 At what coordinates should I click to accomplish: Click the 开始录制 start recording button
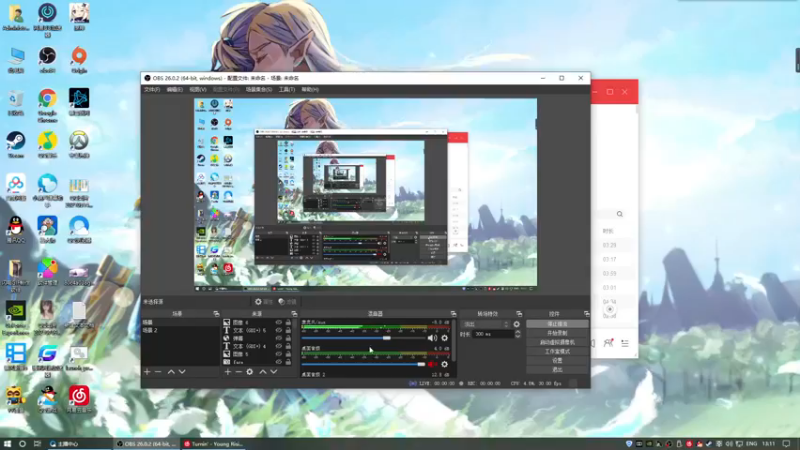(557, 333)
